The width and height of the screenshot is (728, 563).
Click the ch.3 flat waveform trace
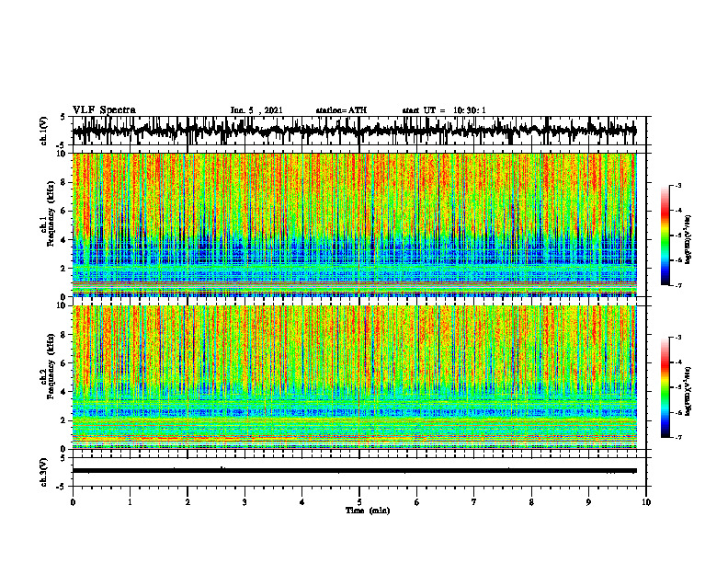pyautogui.click(x=354, y=471)
